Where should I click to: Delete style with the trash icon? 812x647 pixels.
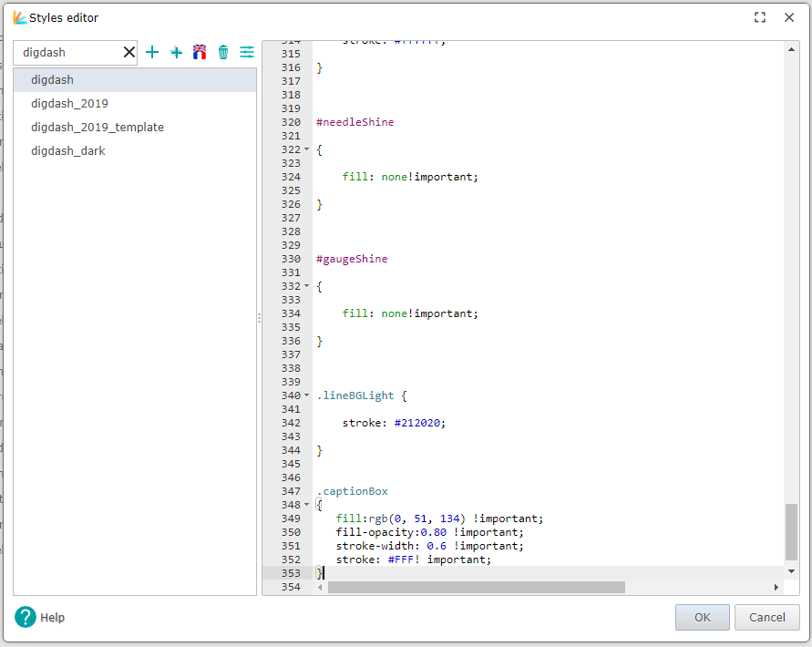click(223, 52)
